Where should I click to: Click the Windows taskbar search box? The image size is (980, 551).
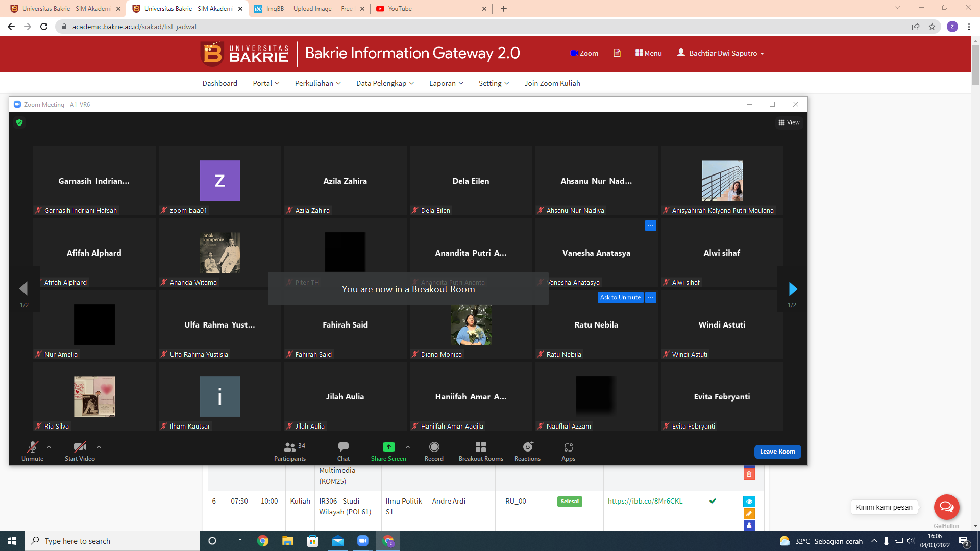112,541
